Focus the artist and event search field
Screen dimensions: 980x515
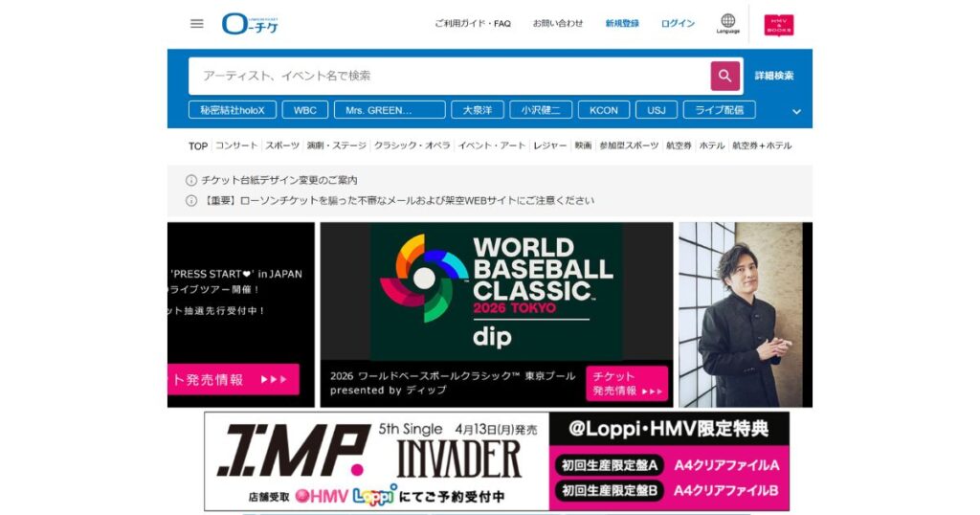pyautogui.click(x=450, y=76)
